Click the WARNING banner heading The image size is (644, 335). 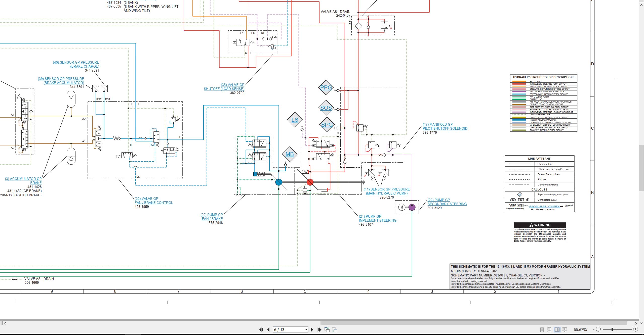[x=540, y=225]
